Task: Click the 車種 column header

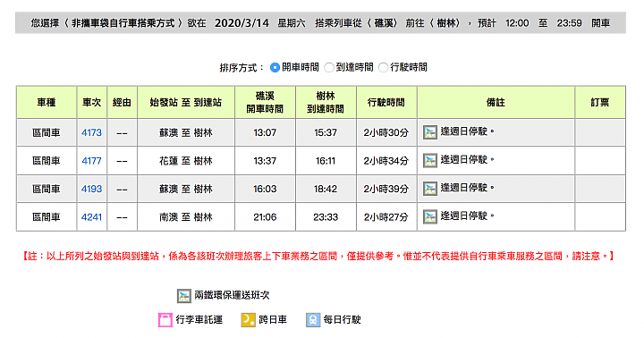Action: point(47,102)
